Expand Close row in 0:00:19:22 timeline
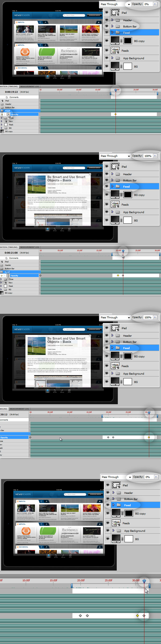The height and width of the screenshot is (644, 161). [2, 118]
